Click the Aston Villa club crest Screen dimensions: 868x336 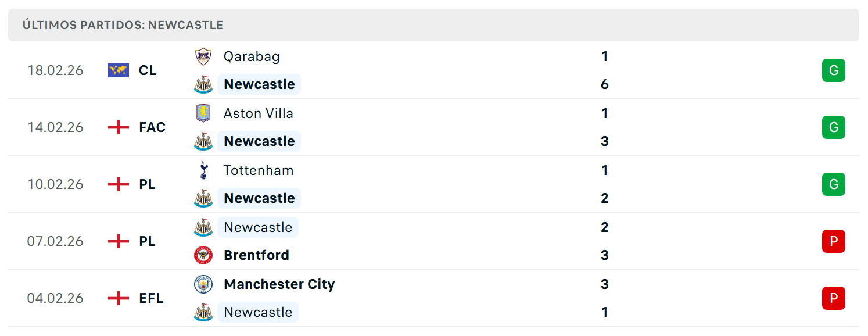point(203,113)
